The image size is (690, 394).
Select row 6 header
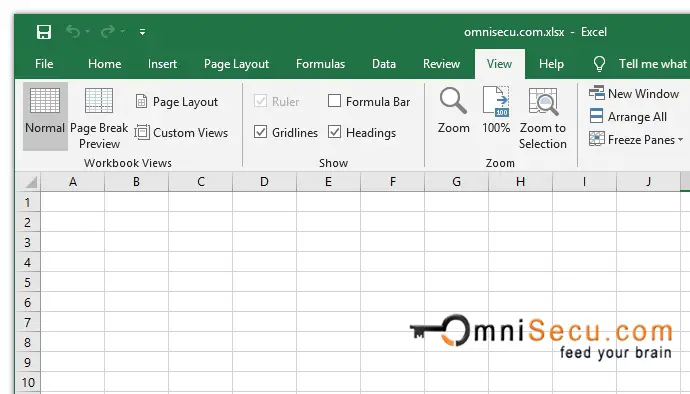pos(28,302)
